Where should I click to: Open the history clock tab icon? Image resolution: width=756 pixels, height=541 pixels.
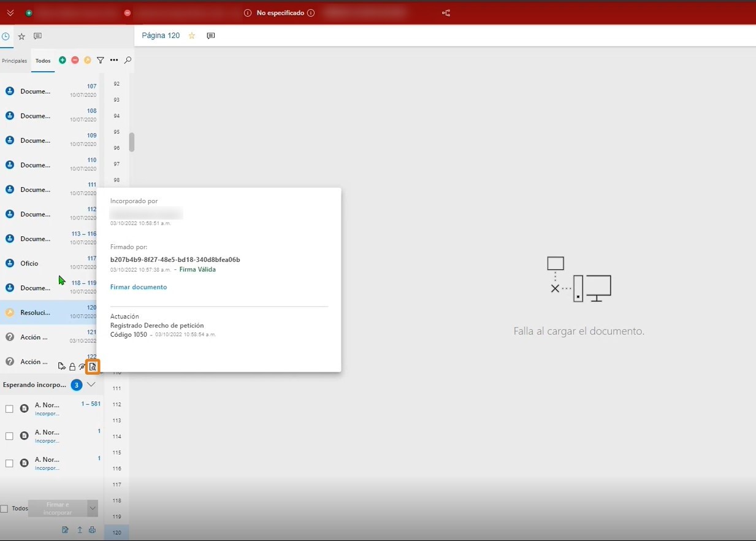tap(5, 36)
